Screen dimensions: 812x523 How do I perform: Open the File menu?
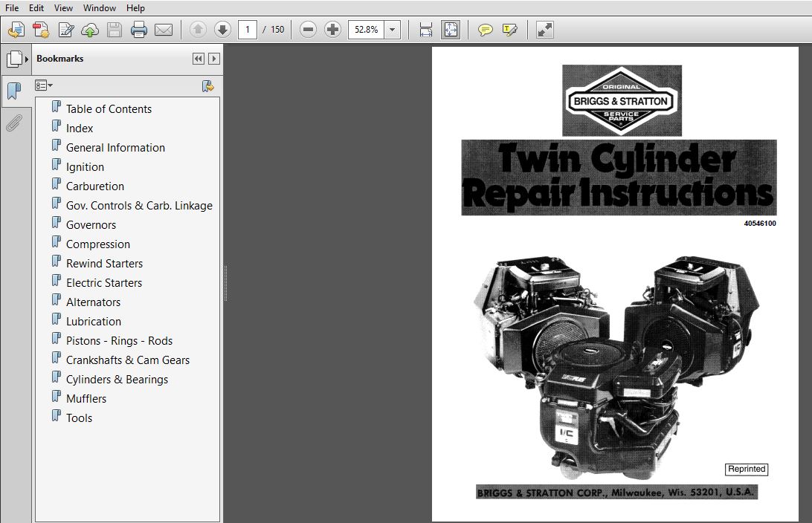coord(12,7)
